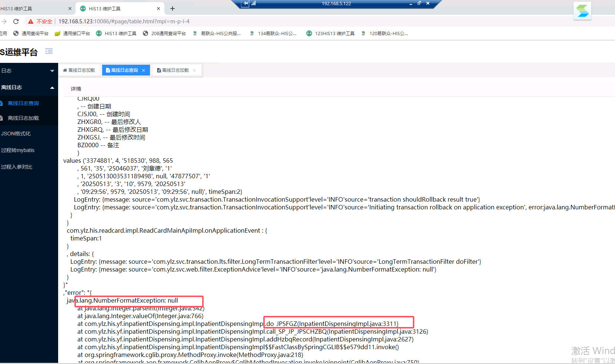This screenshot has width=615, height=364.
Task: Click the 'Initiating transaction rollback' log entry
Action: (x=344, y=207)
